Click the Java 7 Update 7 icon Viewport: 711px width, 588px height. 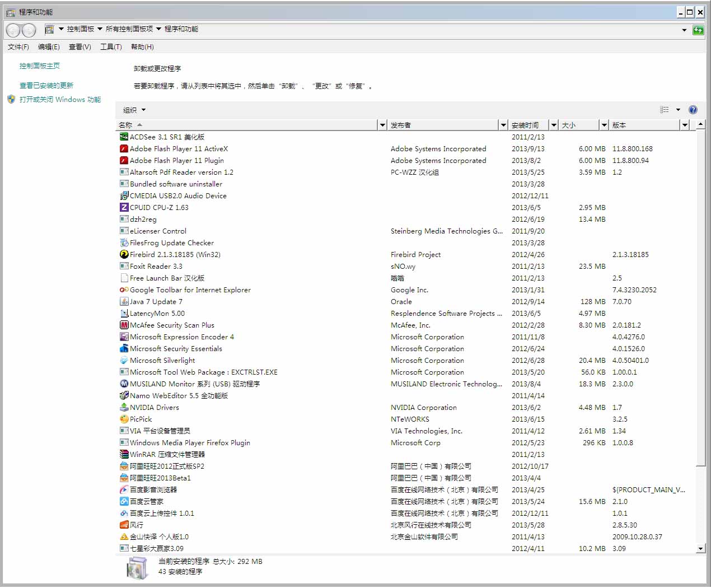pyautogui.click(x=124, y=301)
